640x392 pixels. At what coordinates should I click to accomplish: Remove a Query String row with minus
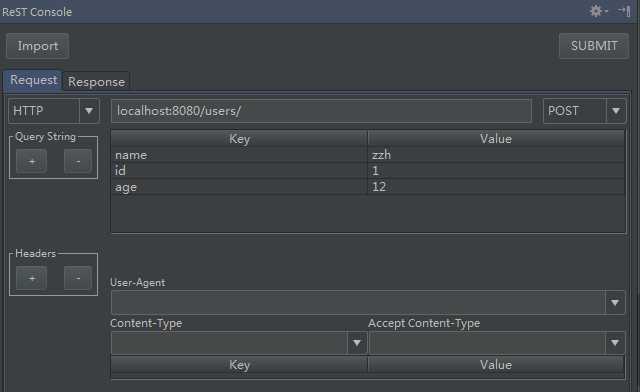tap(78, 161)
